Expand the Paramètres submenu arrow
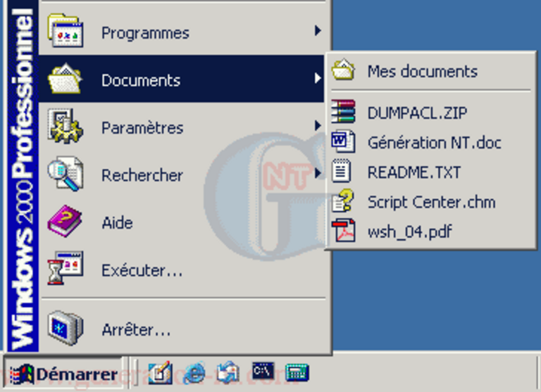The image size is (541, 392). pyautogui.click(x=318, y=126)
